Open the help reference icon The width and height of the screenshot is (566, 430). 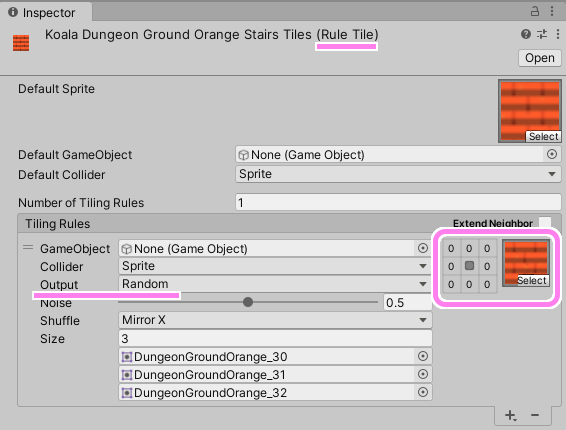[526, 34]
